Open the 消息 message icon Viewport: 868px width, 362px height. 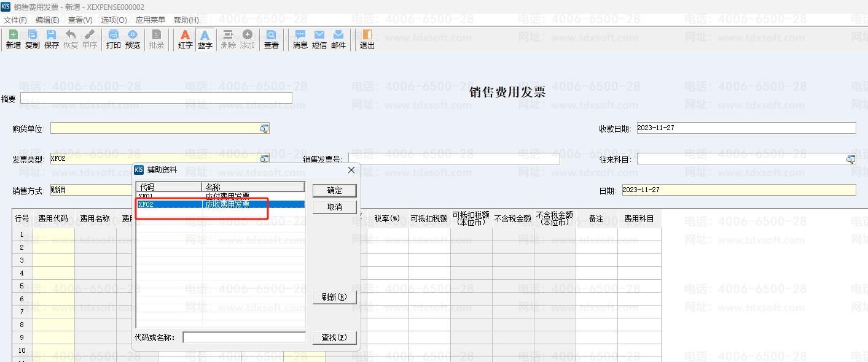pos(300,39)
